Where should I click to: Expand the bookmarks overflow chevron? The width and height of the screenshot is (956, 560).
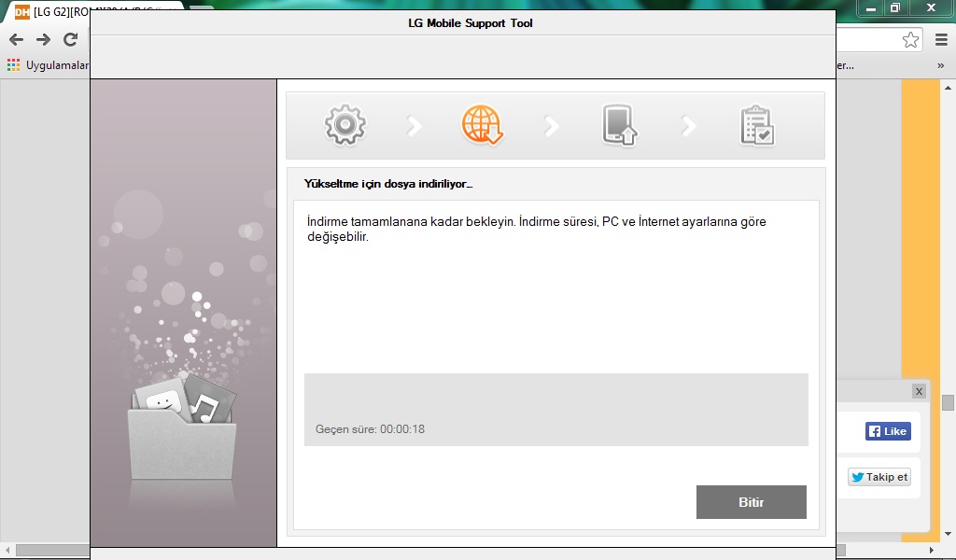tap(941, 65)
